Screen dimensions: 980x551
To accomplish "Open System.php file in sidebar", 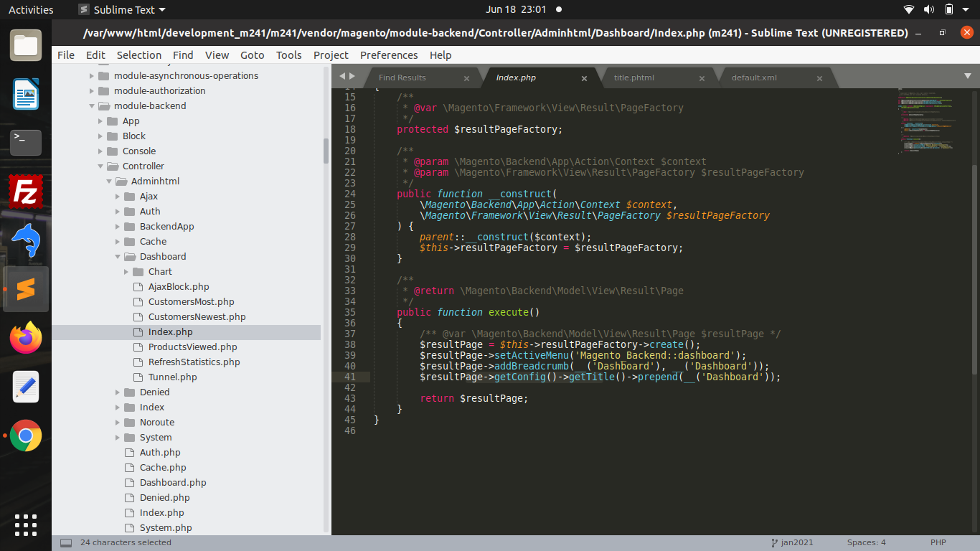I will tap(166, 528).
